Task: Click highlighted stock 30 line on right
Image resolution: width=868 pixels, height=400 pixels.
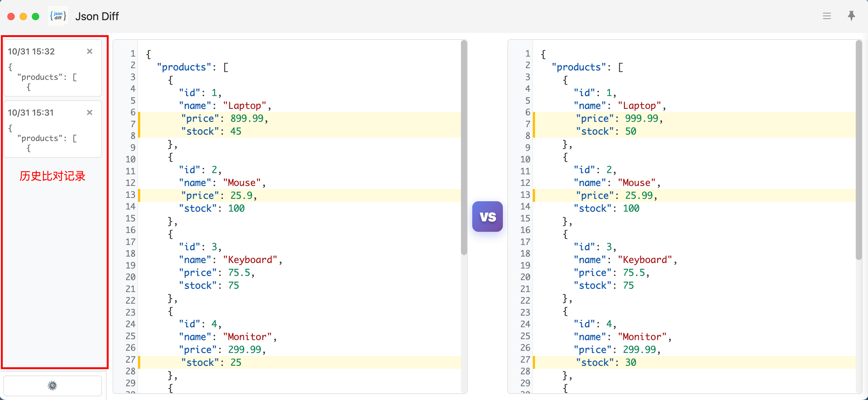Action: click(606, 363)
